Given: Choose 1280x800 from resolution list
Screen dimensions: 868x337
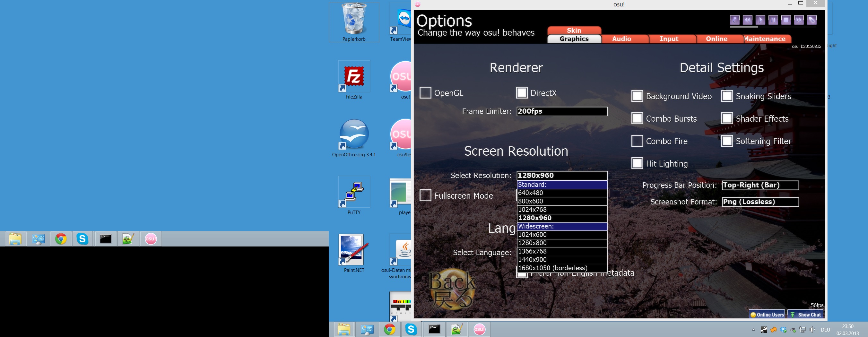Looking at the screenshot, I should pyautogui.click(x=562, y=243).
